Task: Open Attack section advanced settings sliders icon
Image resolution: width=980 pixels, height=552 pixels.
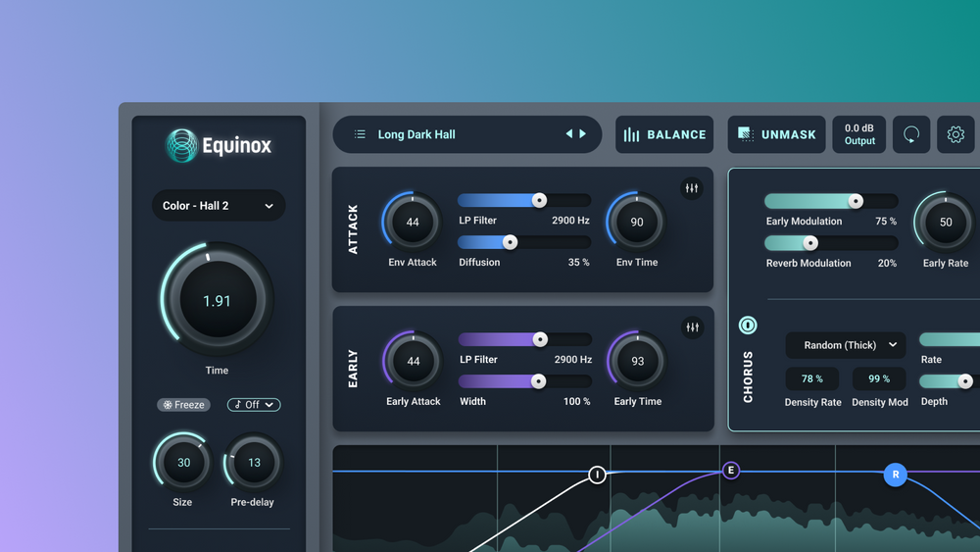Action: pos(692,188)
